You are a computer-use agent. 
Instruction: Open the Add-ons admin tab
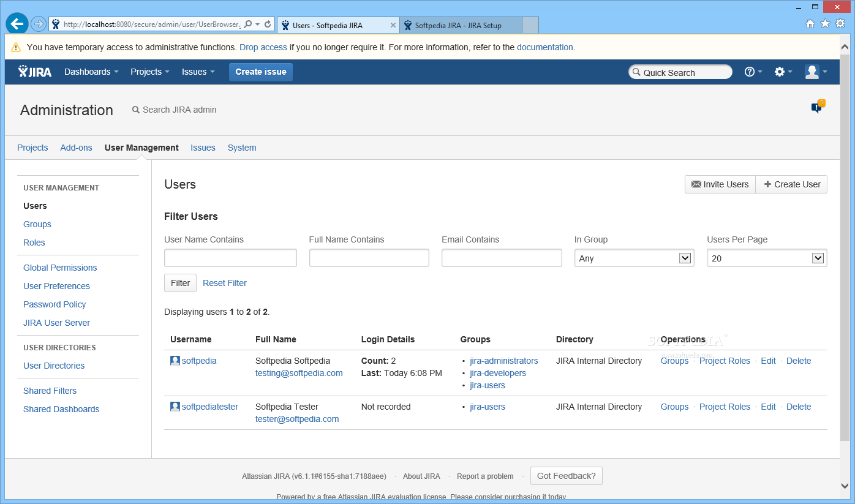[x=76, y=148]
